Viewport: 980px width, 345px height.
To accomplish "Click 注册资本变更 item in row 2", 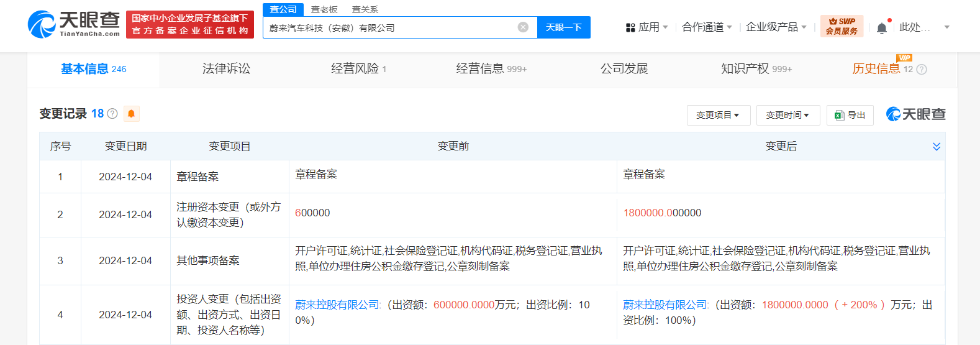I will click(229, 214).
